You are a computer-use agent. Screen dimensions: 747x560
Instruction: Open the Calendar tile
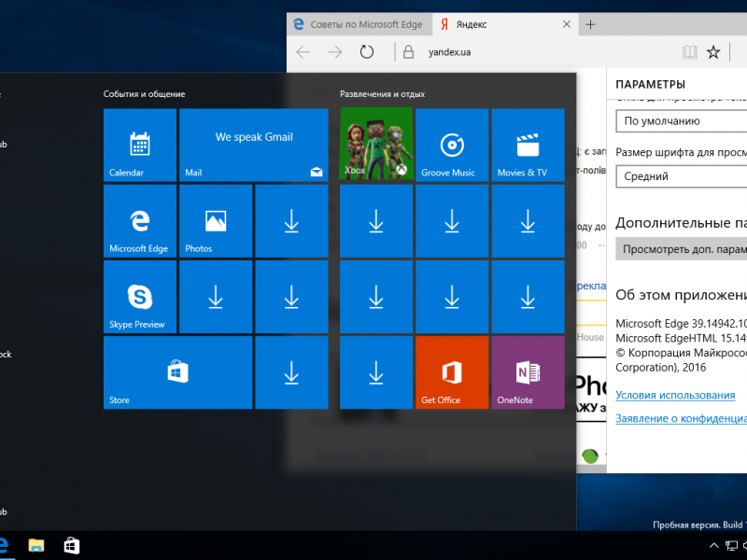coord(140,145)
